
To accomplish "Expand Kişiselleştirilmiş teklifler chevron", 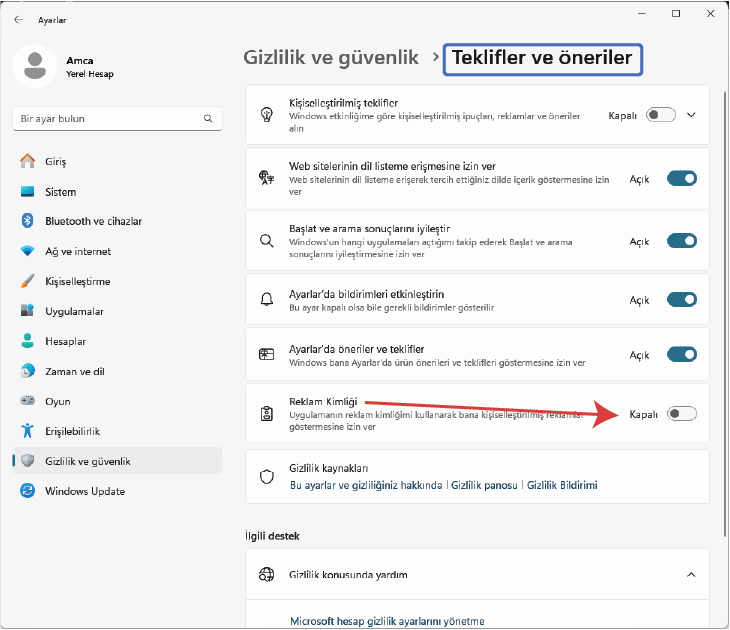I will point(691,115).
